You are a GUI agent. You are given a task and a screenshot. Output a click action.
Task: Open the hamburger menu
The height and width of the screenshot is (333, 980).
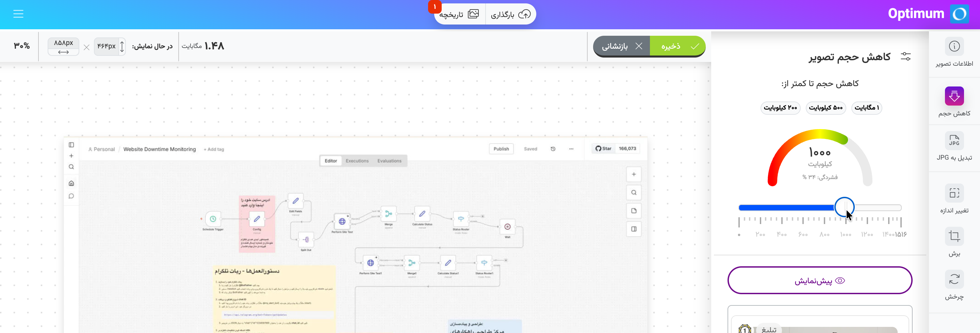click(x=18, y=14)
